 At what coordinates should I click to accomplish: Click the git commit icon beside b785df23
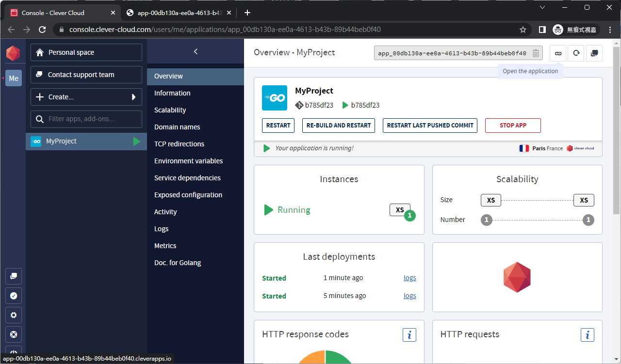tap(299, 105)
